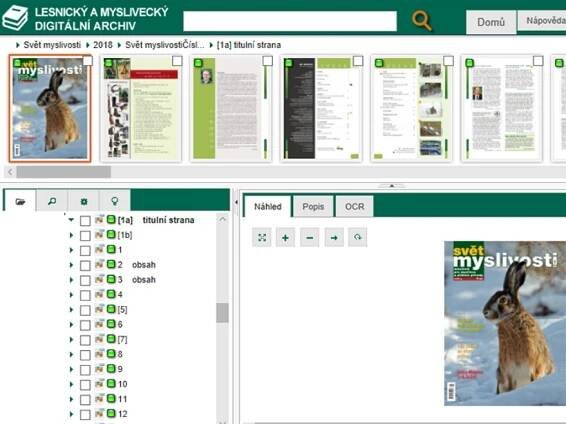Click green status icon on row 4
The height and width of the screenshot is (424, 566).
111,294
